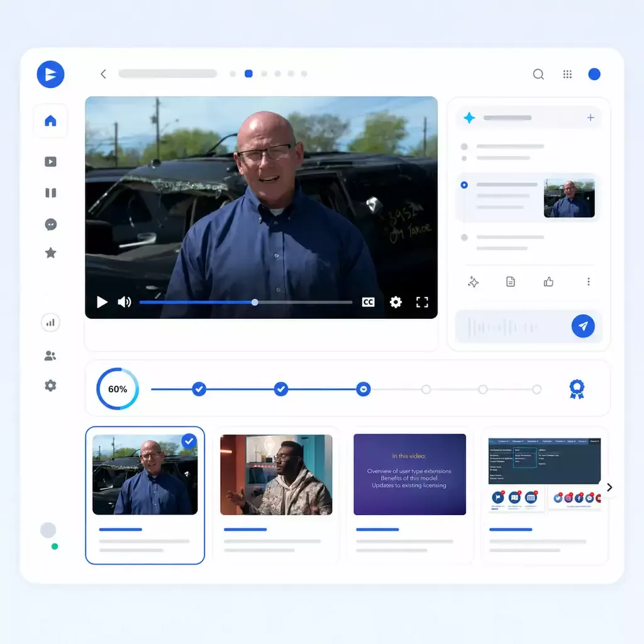Click the first gray dot list item

pos(464,147)
